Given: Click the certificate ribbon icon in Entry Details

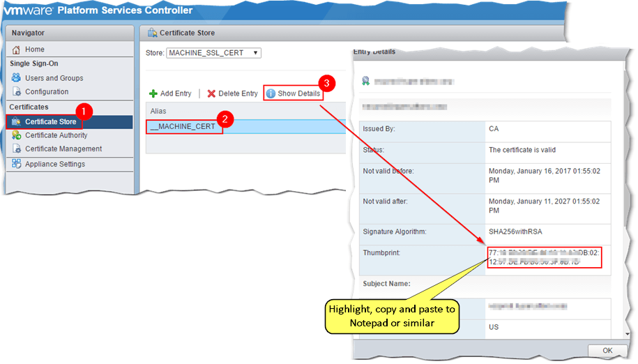Looking at the screenshot, I should point(366,81).
